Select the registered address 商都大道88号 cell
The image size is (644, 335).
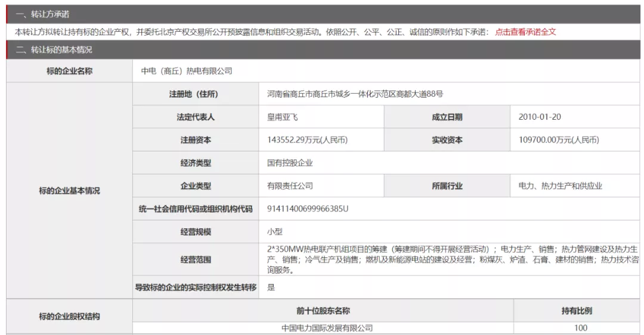coord(355,94)
